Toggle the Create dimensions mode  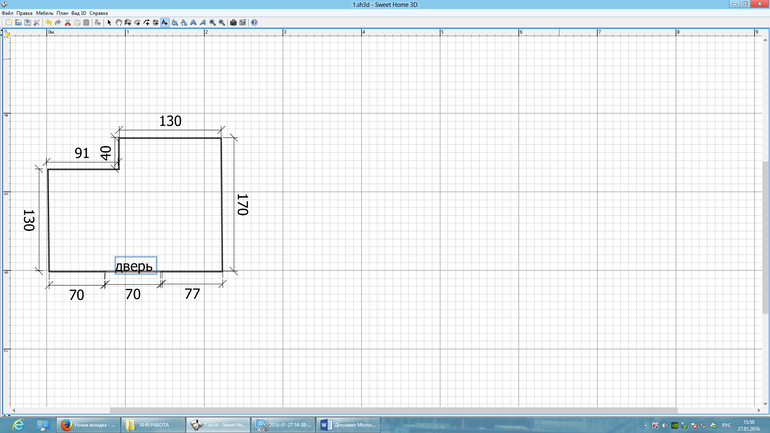coord(155,21)
